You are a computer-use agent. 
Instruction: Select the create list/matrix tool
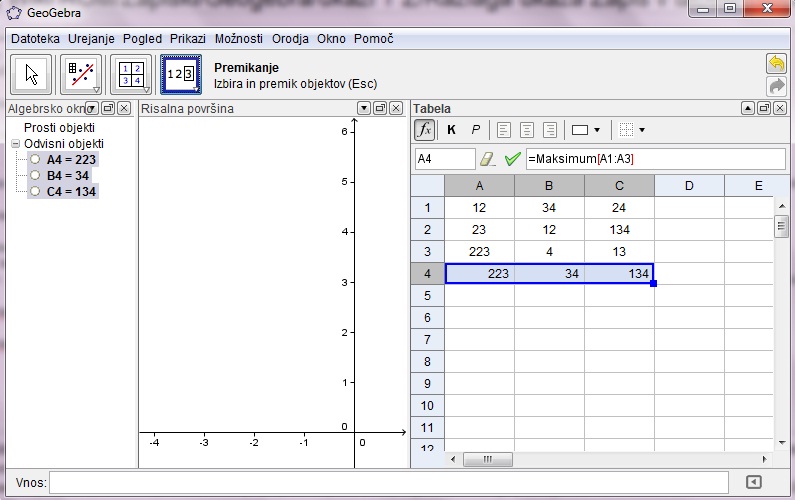point(131,74)
